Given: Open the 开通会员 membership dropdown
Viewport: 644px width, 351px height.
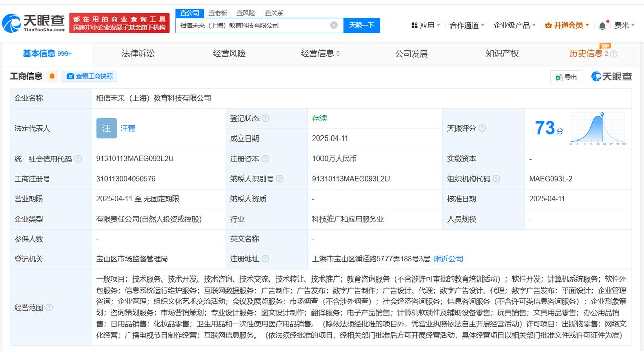Looking at the screenshot, I should pyautogui.click(x=567, y=25).
